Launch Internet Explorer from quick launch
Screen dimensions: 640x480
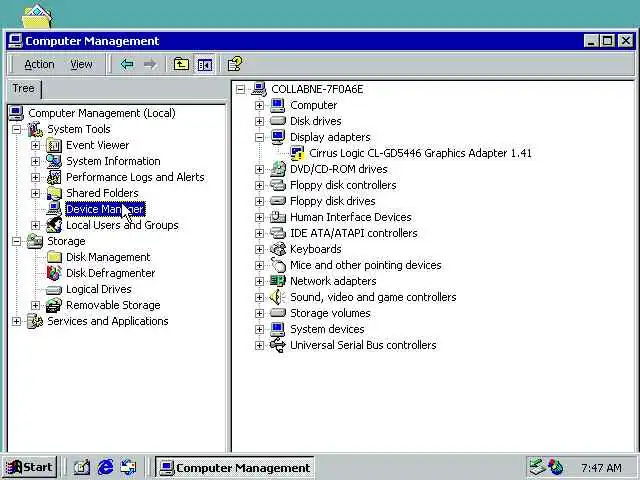[105, 467]
